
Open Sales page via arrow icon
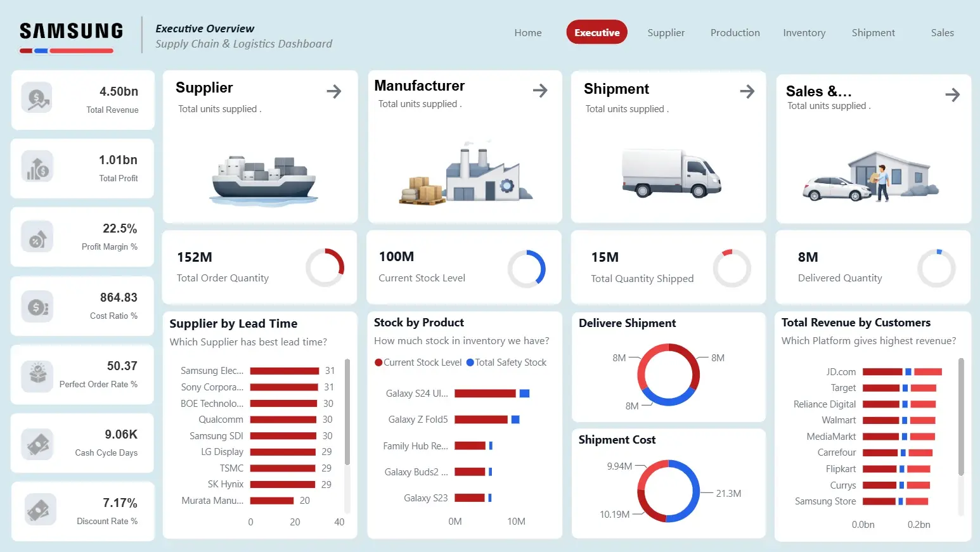[x=952, y=95]
